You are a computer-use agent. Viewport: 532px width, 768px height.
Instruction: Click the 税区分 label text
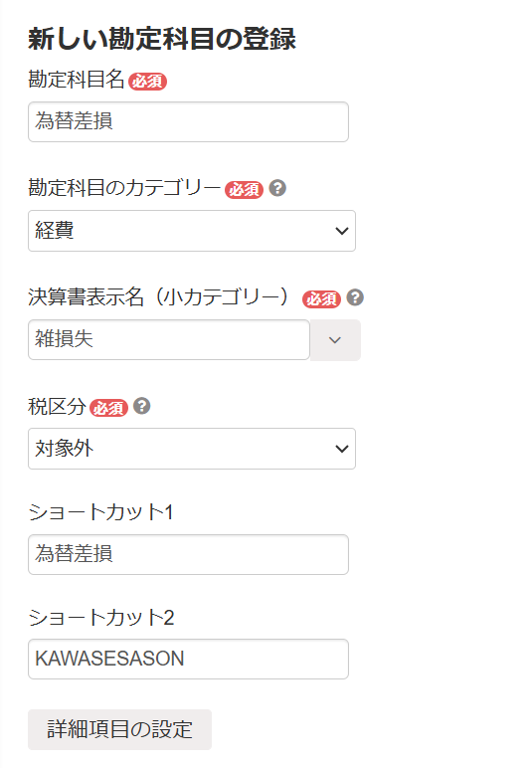(58, 407)
